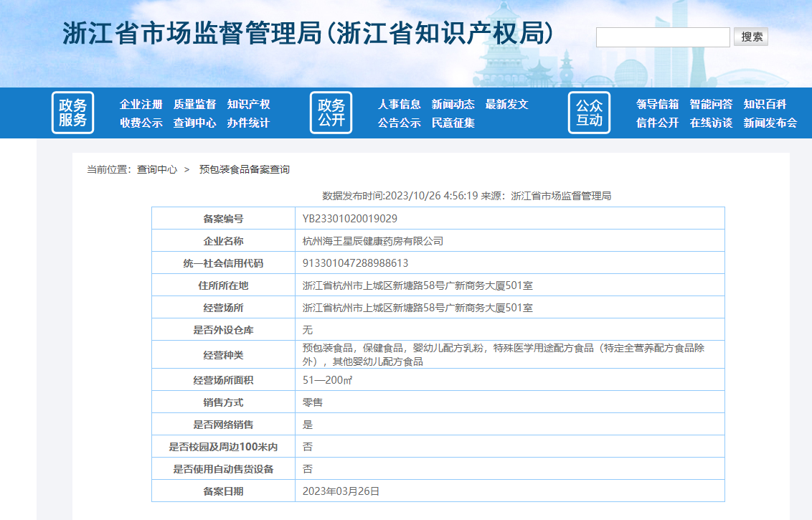Click the 是否校园及周边100米内 label
This screenshot has width=812, height=520.
223,447
